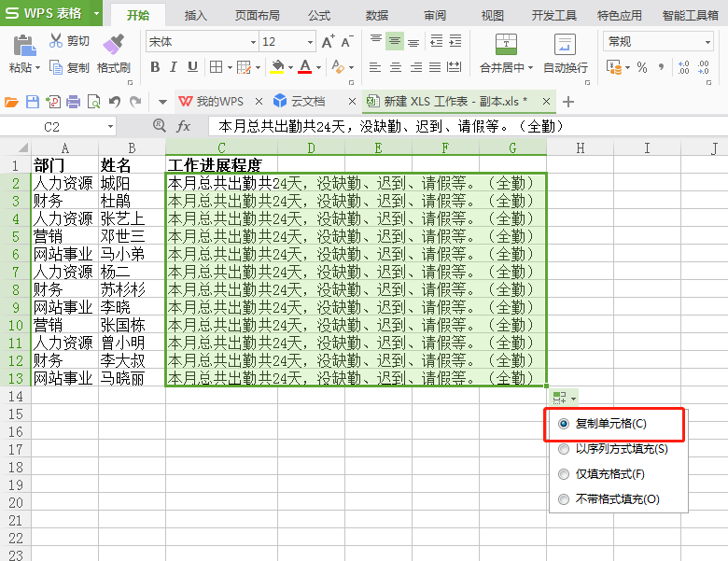Image resolution: width=728 pixels, height=561 pixels.
Task: Redo the action
Action: (135, 102)
